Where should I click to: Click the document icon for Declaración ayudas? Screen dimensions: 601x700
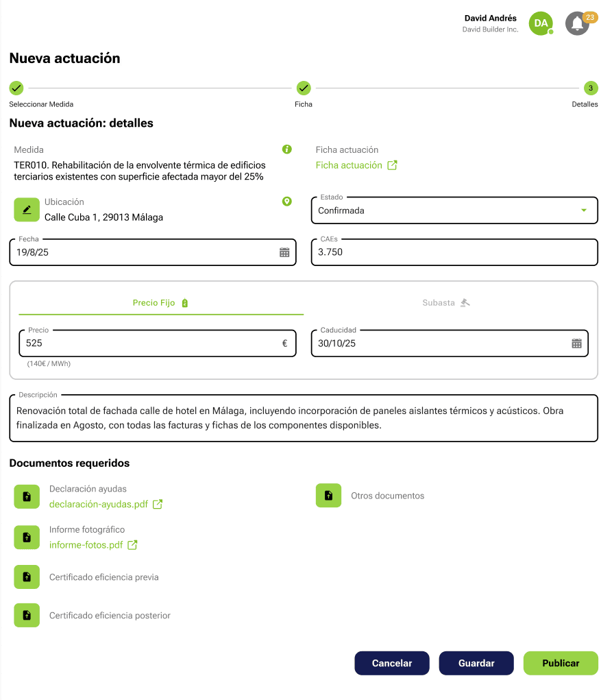pos(26,495)
